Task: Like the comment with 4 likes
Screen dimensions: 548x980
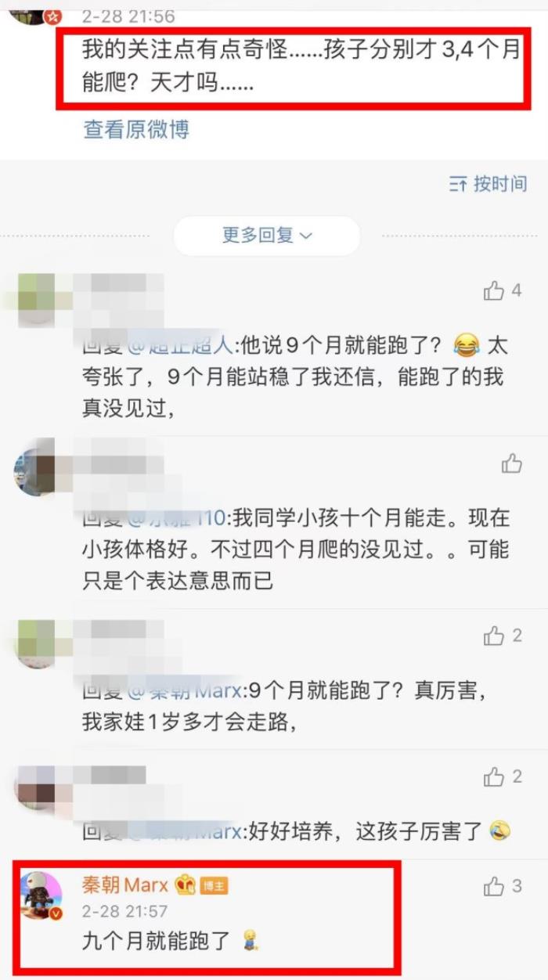Action: point(493,291)
